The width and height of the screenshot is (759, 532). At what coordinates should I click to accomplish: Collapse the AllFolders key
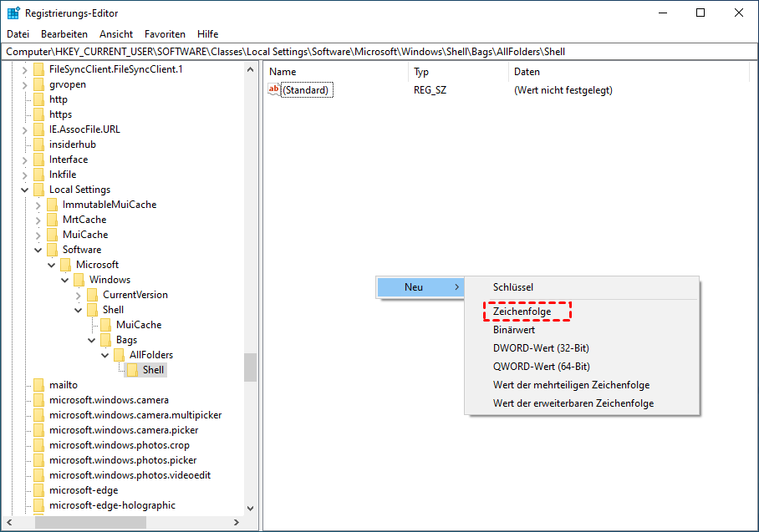click(105, 356)
